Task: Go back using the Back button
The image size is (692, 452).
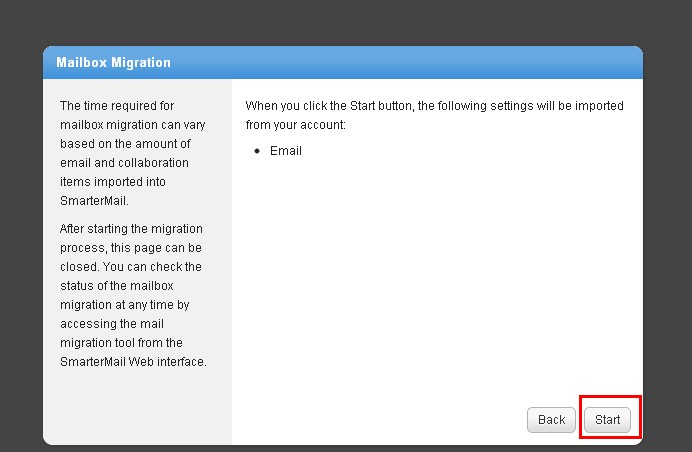Action: pyautogui.click(x=551, y=420)
